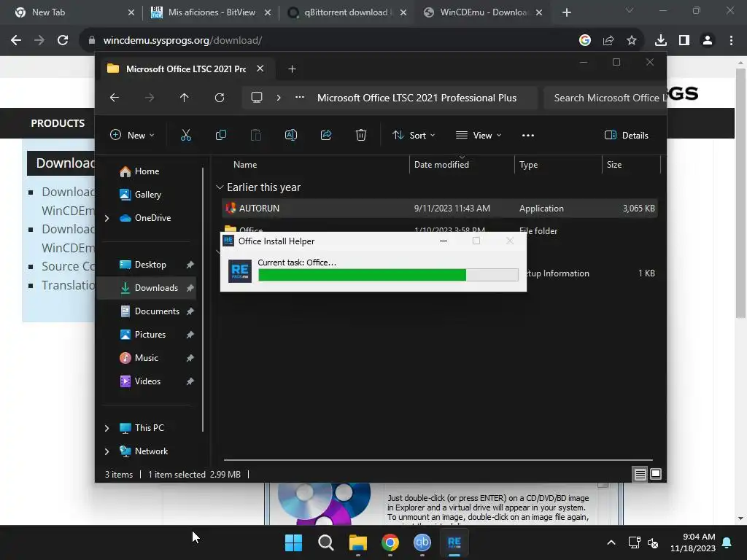Switch to WinCDEmu Download tab
Viewport: 747px width, 560px height.
[x=483, y=12]
